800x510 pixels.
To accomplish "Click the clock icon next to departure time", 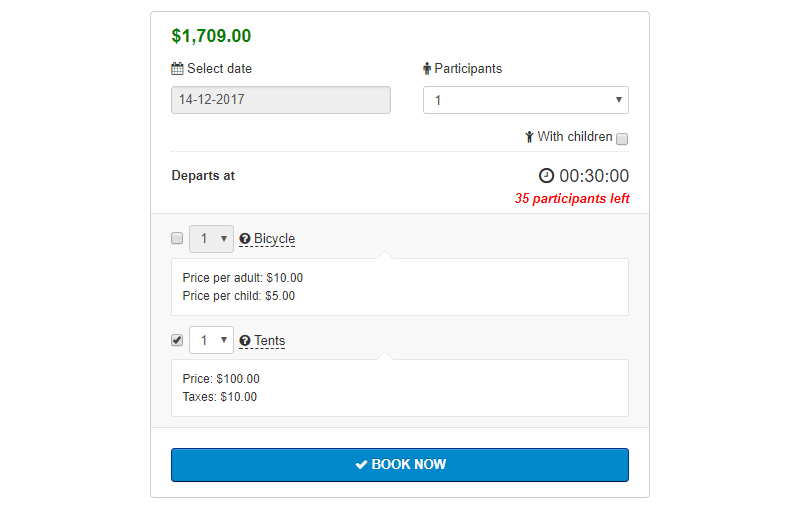I will (x=546, y=176).
